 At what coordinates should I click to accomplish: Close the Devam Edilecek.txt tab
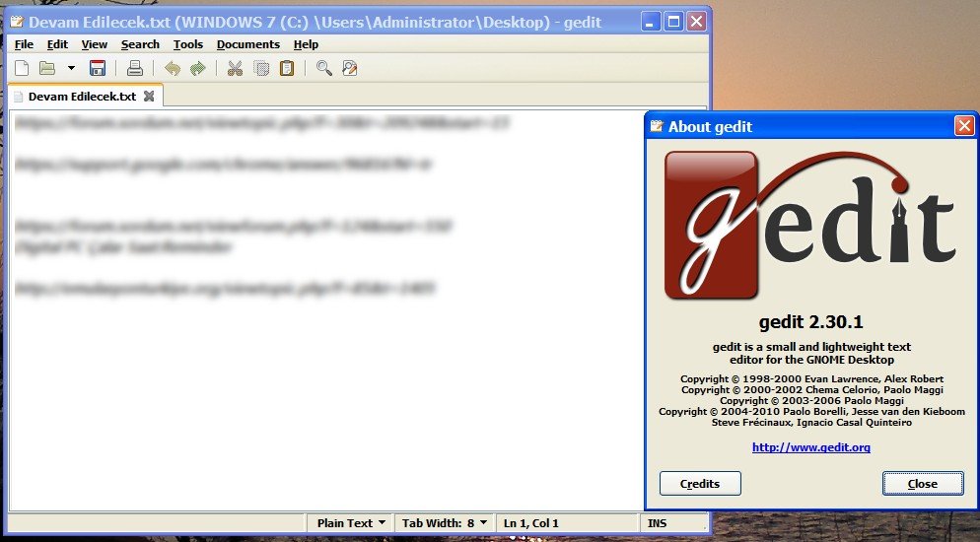[149, 97]
